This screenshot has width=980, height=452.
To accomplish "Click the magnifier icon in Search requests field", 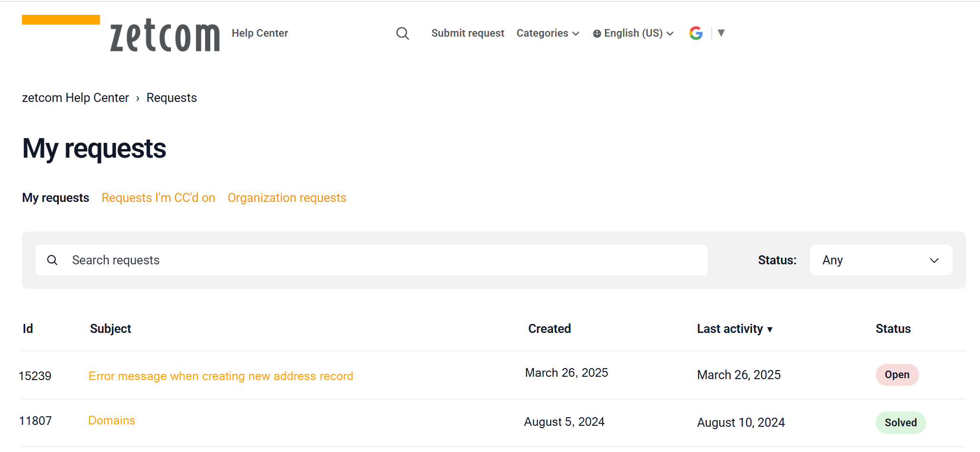I will coord(52,260).
